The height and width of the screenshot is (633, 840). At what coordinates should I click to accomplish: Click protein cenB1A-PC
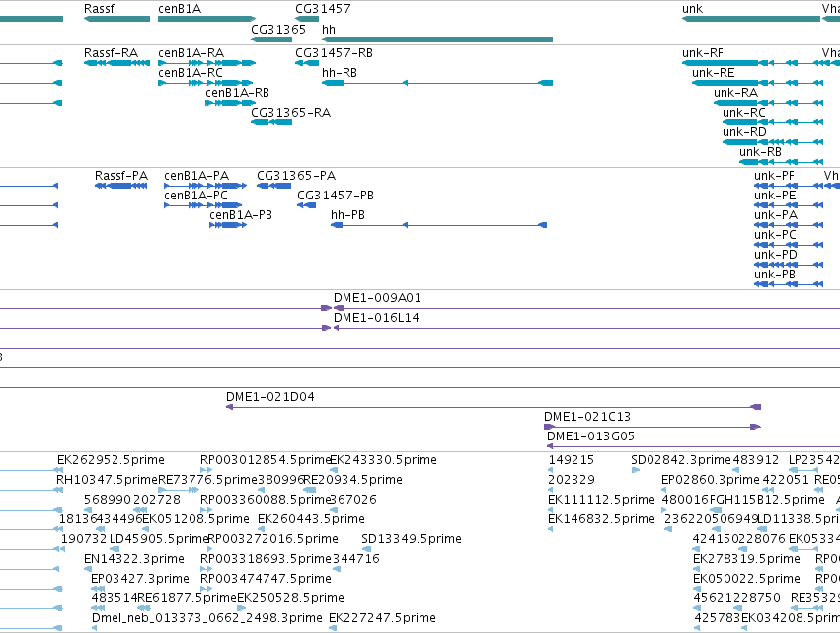tap(203, 205)
